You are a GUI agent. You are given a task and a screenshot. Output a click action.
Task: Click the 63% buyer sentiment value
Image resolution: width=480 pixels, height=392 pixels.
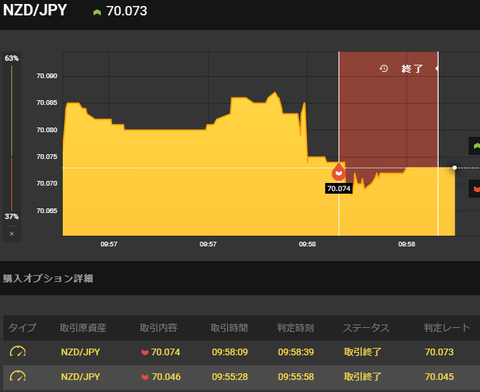12,58
